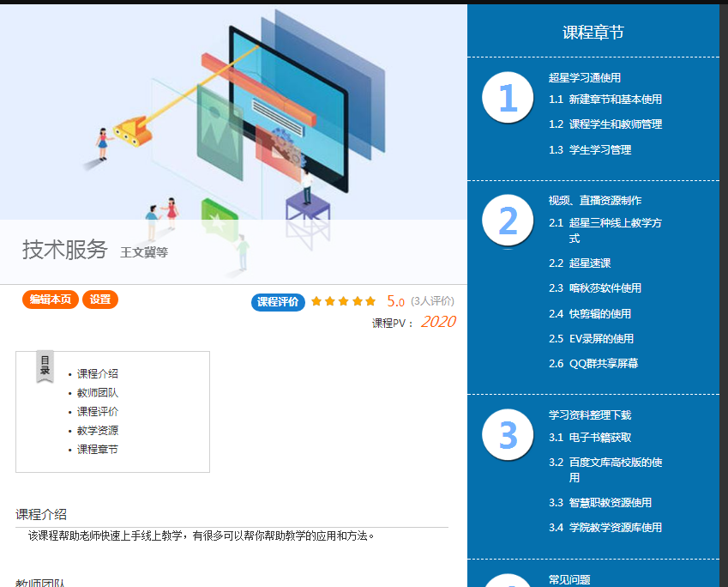The image size is (728, 587).
Task: Open section 2.4 快剪辑的使用
Action: [590, 314]
